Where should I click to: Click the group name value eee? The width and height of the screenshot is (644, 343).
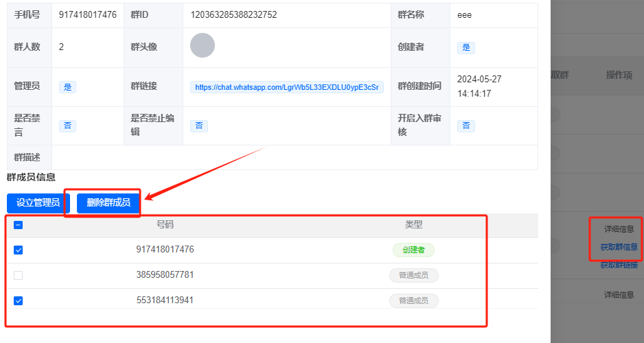point(465,15)
